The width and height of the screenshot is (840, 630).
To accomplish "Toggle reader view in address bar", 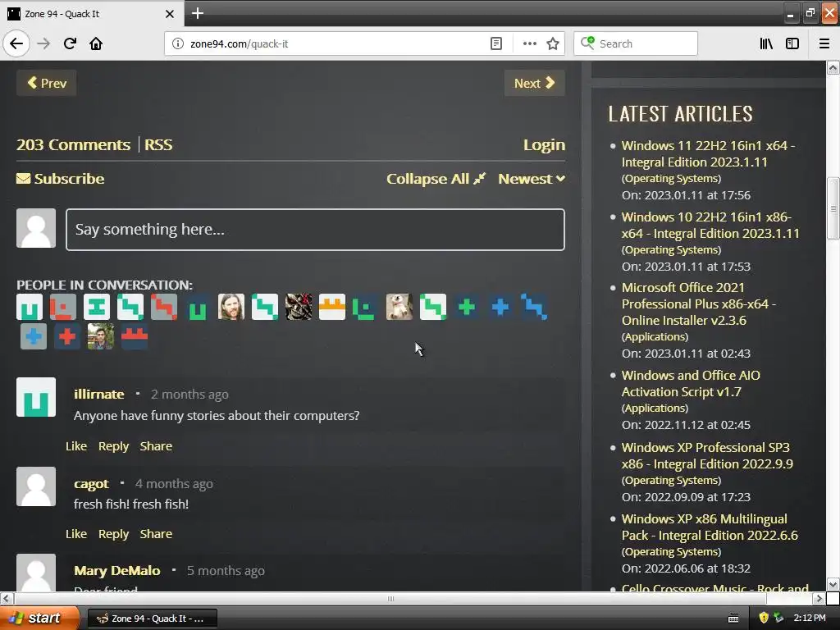I will tap(496, 43).
